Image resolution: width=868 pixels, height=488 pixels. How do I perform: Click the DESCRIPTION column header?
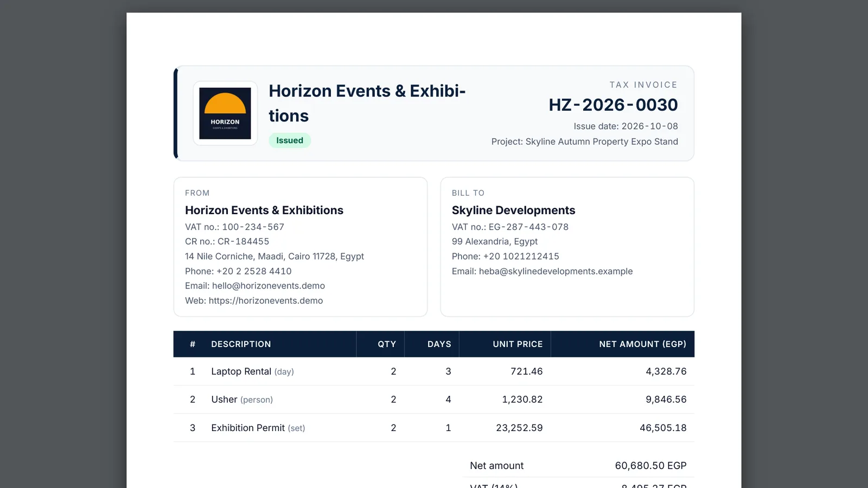[x=241, y=344]
